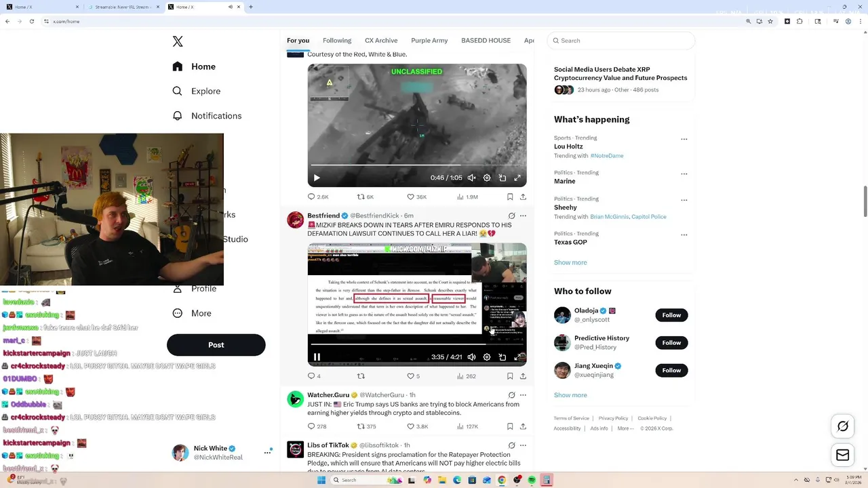Screen dimensions: 868x488
Task: Click the black Post button
Action: coord(216,345)
